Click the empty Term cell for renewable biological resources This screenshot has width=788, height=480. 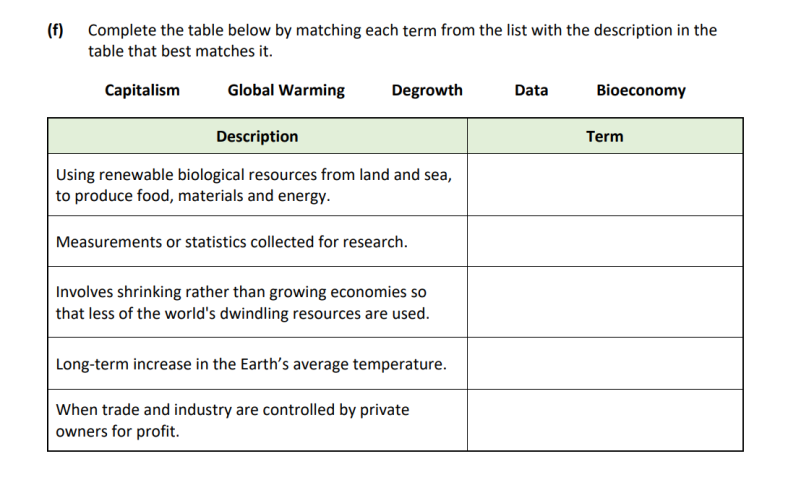click(604, 185)
